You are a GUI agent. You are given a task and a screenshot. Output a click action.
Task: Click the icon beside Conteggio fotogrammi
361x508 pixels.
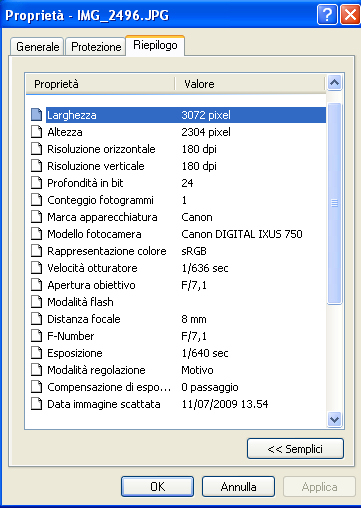coord(37,200)
